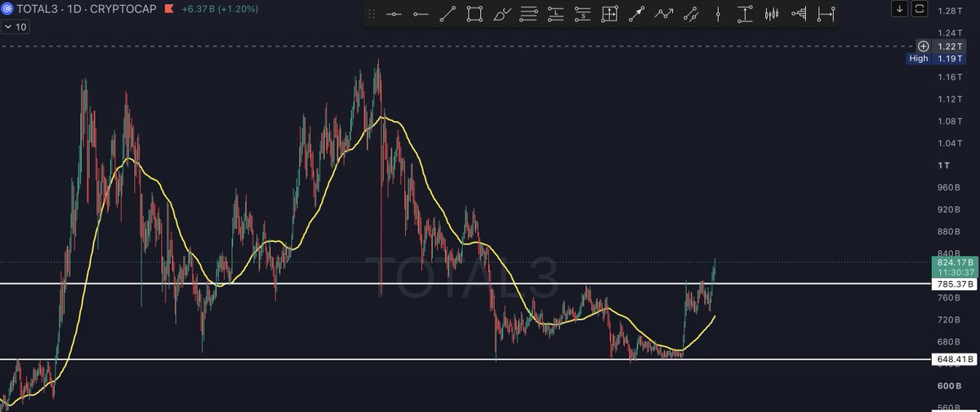Select the price range measure tool
This screenshot has height=412, width=980.
[609, 14]
